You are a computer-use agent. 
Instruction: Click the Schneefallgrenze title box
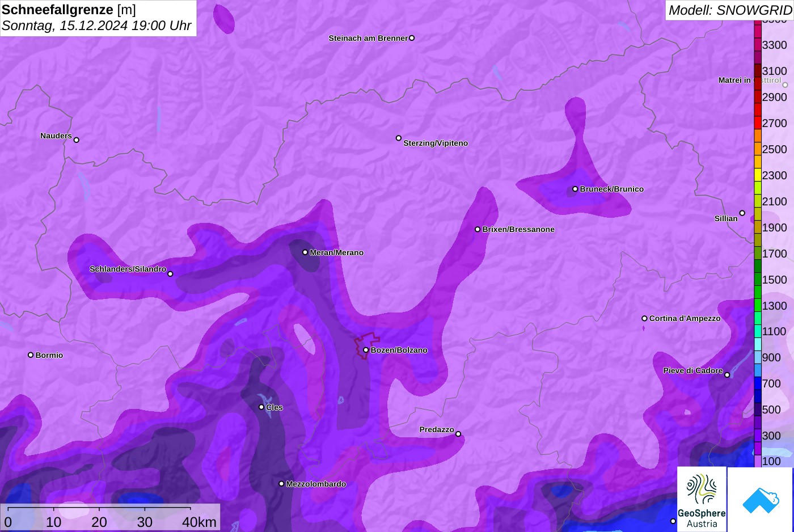pyautogui.click(x=98, y=18)
